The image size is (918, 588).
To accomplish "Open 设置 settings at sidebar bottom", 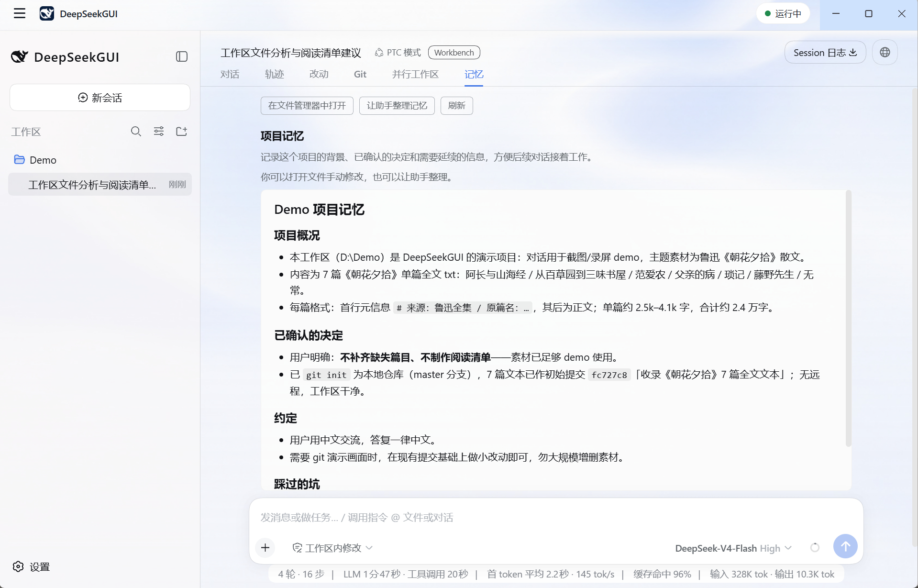I will [32, 567].
